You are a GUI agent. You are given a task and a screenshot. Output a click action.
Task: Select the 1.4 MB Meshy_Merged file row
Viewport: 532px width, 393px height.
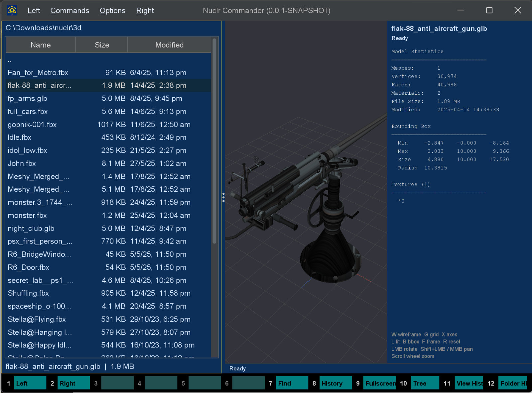[108, 176]
